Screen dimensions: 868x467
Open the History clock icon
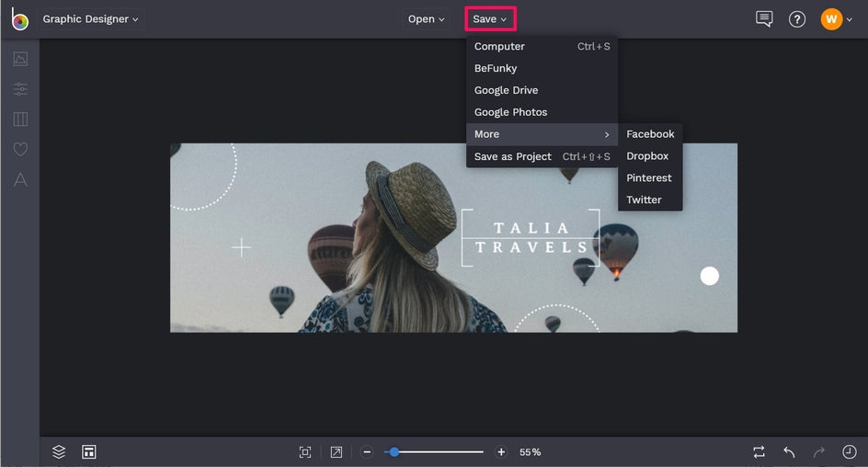pos(849,451)
